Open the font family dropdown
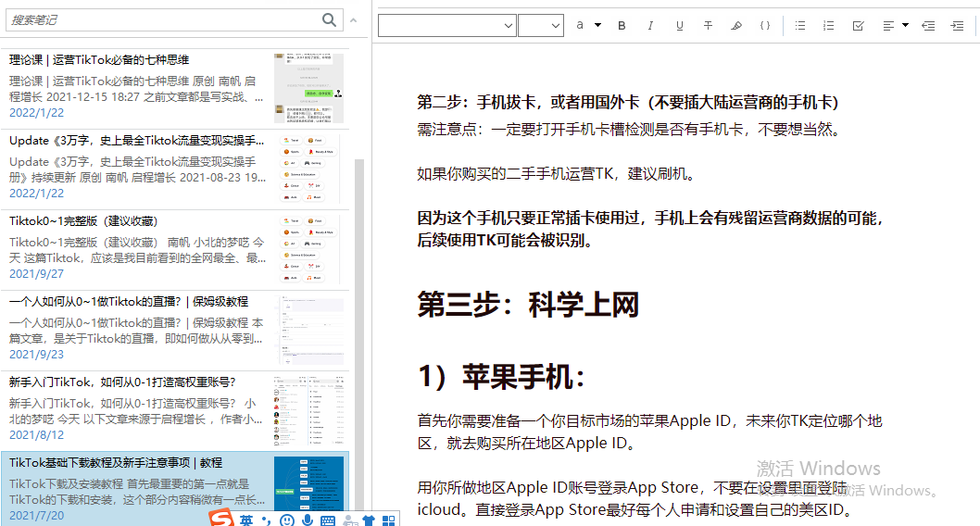The image size is (980, 526). [446, 26]
